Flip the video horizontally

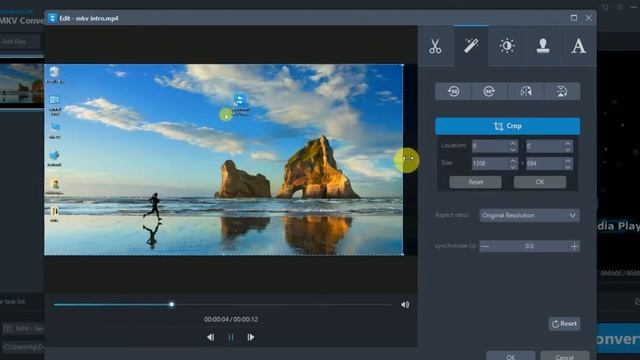tap(526, 91)
